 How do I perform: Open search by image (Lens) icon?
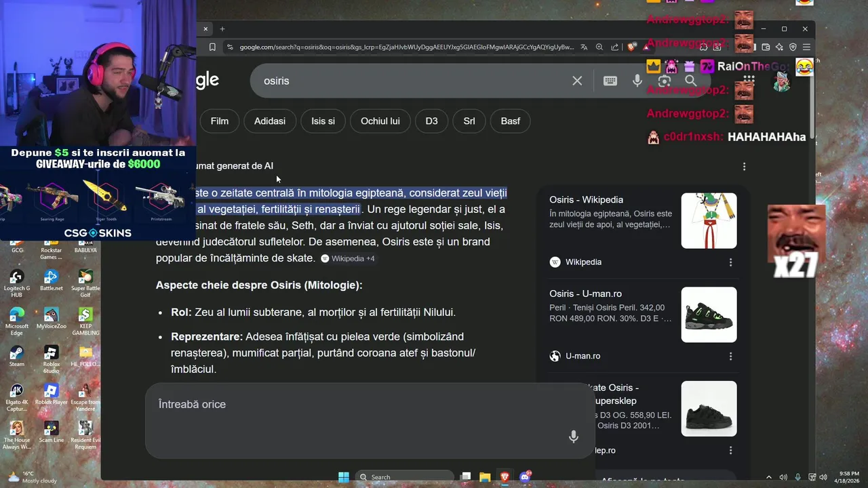tap(665, 81)
